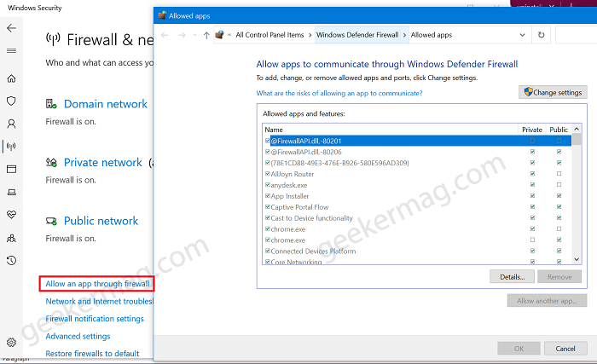Toggle App Installer Private checkbox
The height and width of the screenshot is (364, 597).
(533, 196)
